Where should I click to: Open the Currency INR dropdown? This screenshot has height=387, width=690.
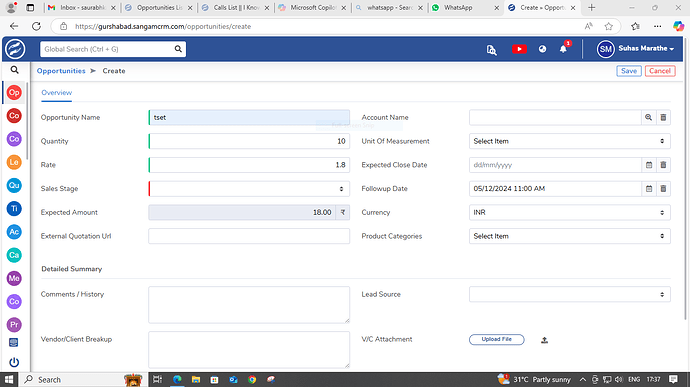pyautogui.click(x=570, y=213)
